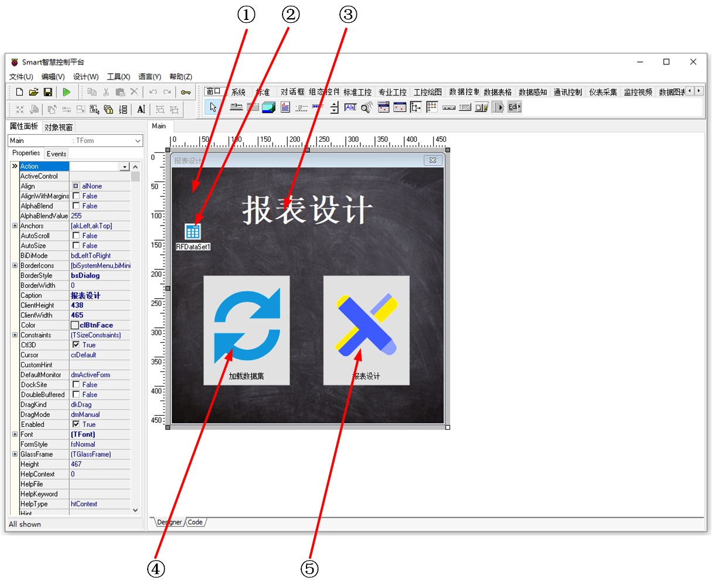Screen dimensions: 712x588
Task: Select the RFDataSet1 component on the form
Action: (193, 231)
